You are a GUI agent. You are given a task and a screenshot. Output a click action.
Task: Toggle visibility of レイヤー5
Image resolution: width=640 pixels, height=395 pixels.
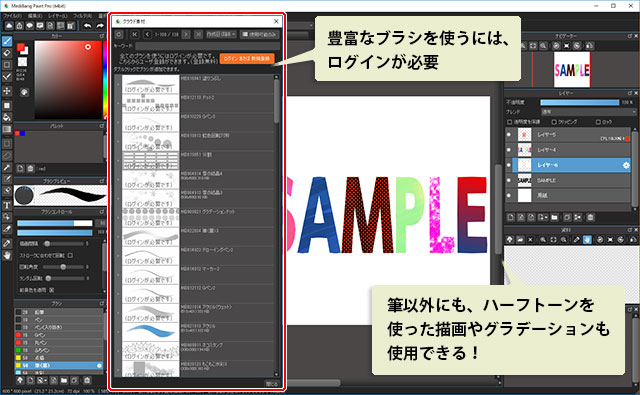pyautogui.click(x=509, y=135)
